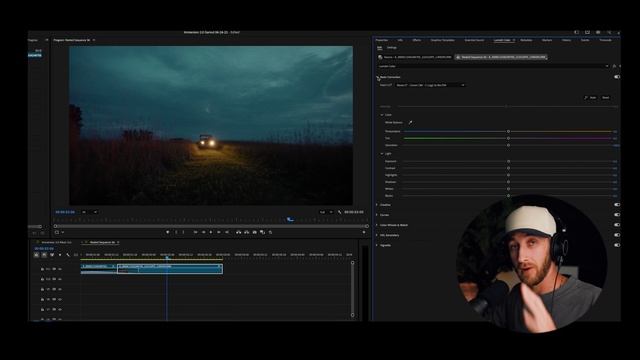Click the Exposure slider handle

pos(508,161)
